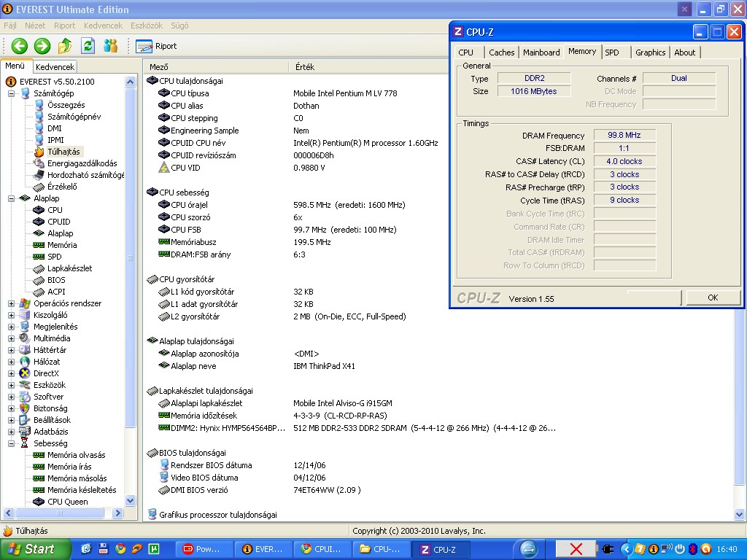
Task: Open the Pow... taskbar button
Action: coord(204,549)
